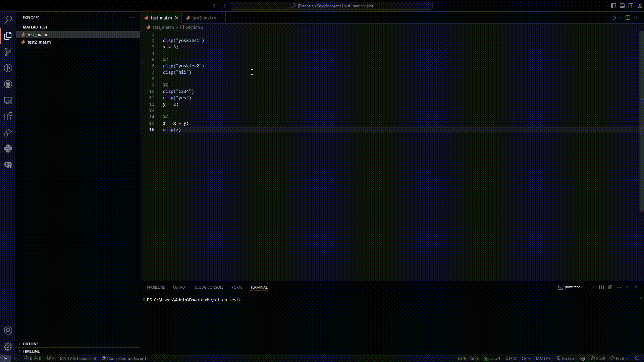Open the Search view in activity bar
644x362 pixels.
tap(8, 19)
